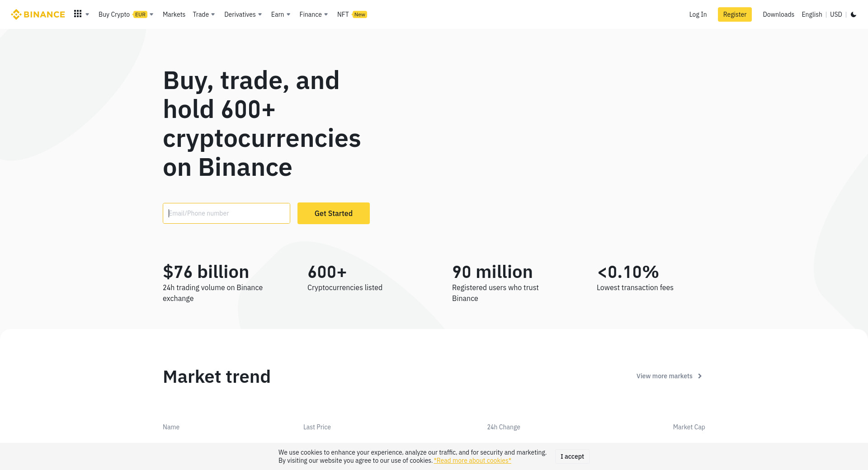868x470 pixels.
Task: Open the NFT menu item
Action: pyautogui.click(x=343, y=14)
